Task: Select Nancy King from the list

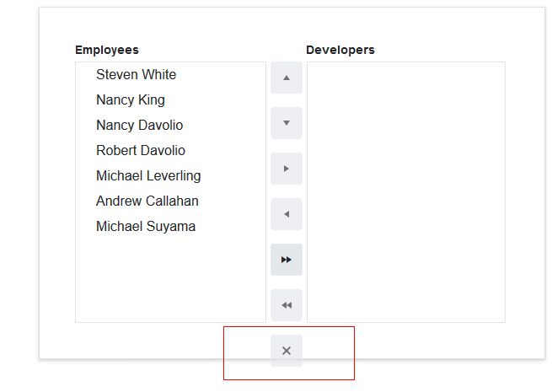Action: pos(131,100)
